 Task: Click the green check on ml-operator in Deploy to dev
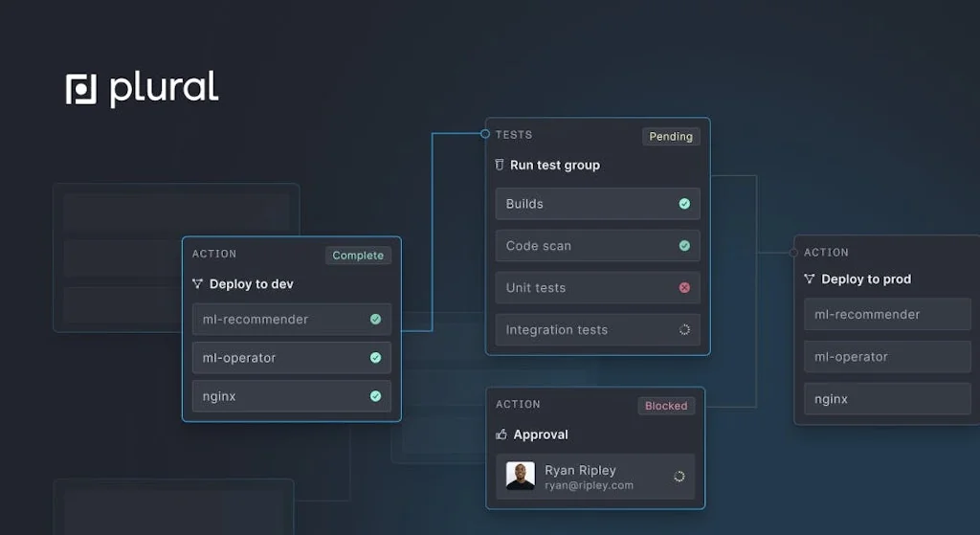point(375,358)
